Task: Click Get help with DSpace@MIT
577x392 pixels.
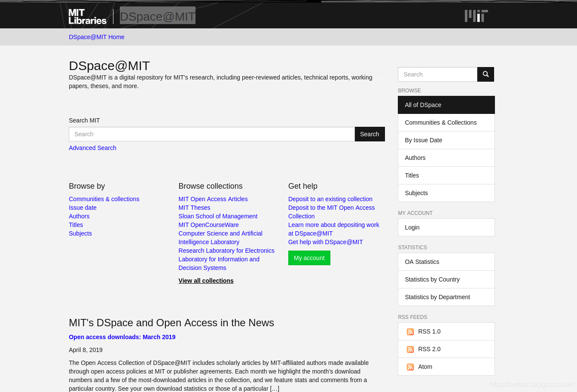Action: (x=326, y=242)
